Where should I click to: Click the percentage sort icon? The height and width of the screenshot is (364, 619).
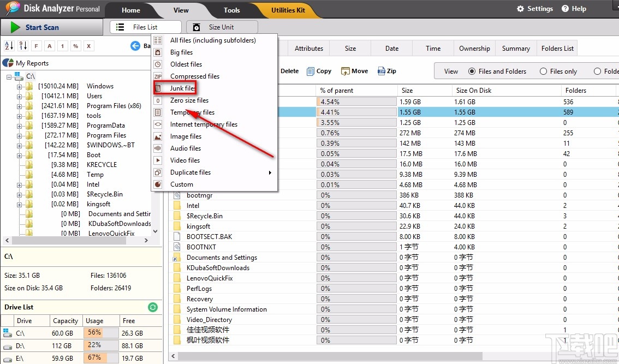[x=76, y=46]
